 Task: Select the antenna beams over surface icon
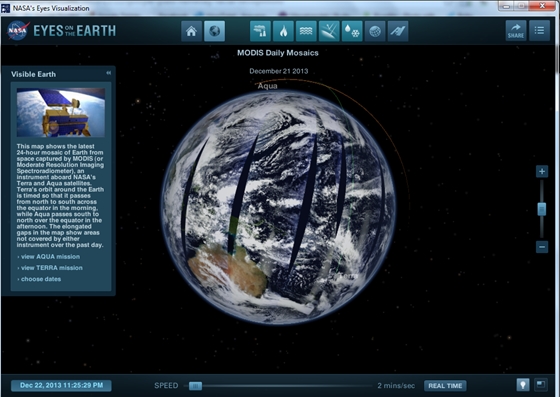[329, 31]
